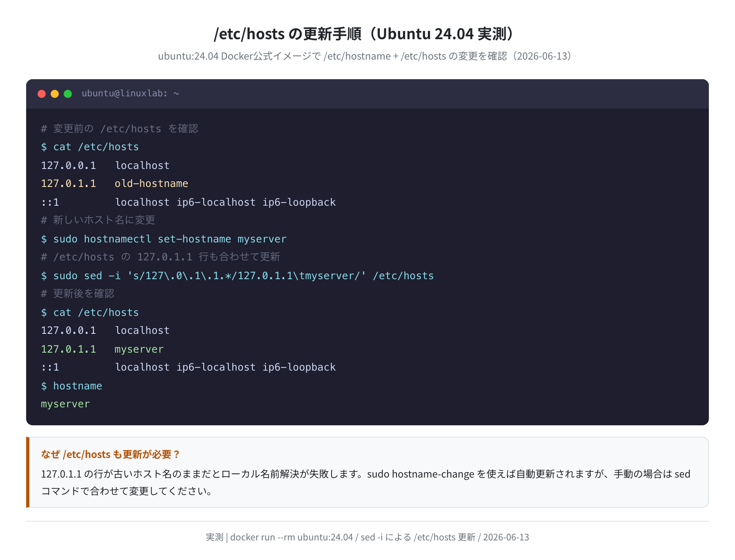The width and height of the screenshot is (735, 560).
Task: Click the callout title なぜ /etc/hosts も更新が必要？
Action: pos(110,454)
